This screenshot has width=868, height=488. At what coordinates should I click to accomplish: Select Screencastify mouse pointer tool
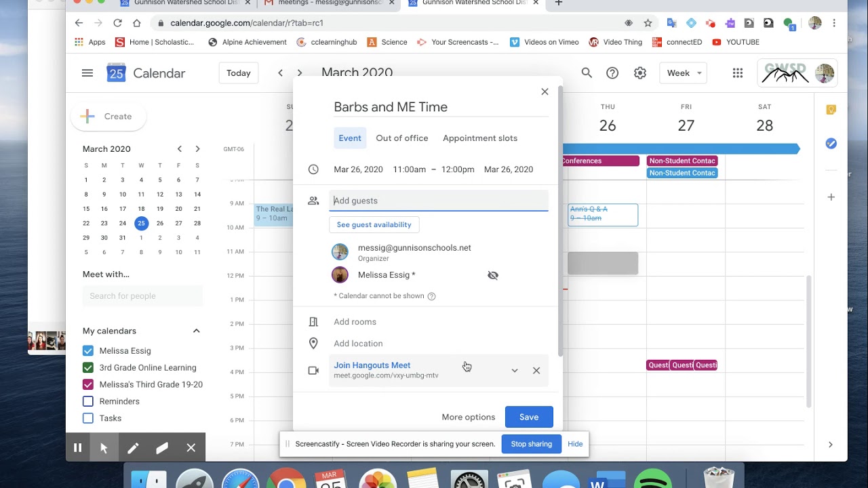tap(104, 448)
